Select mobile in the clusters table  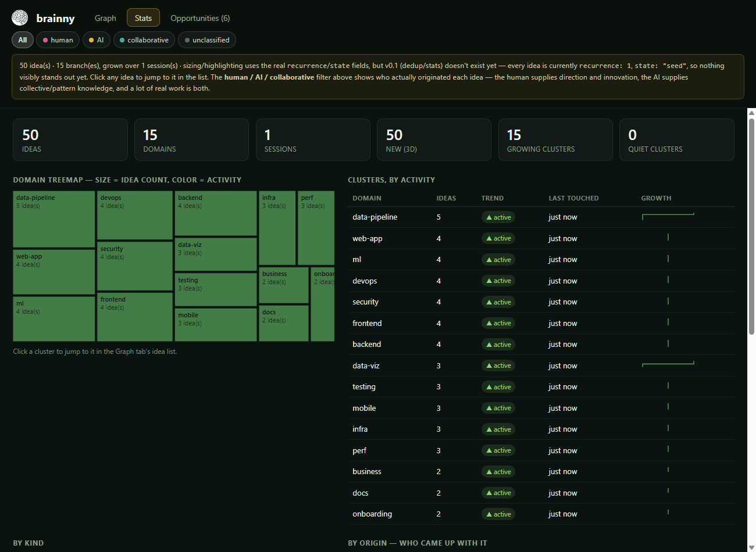coord(364,408)
